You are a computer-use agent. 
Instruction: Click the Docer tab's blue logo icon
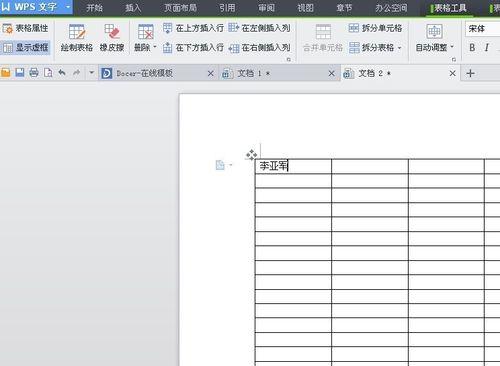pyautogui.click(x=107, y=73)
